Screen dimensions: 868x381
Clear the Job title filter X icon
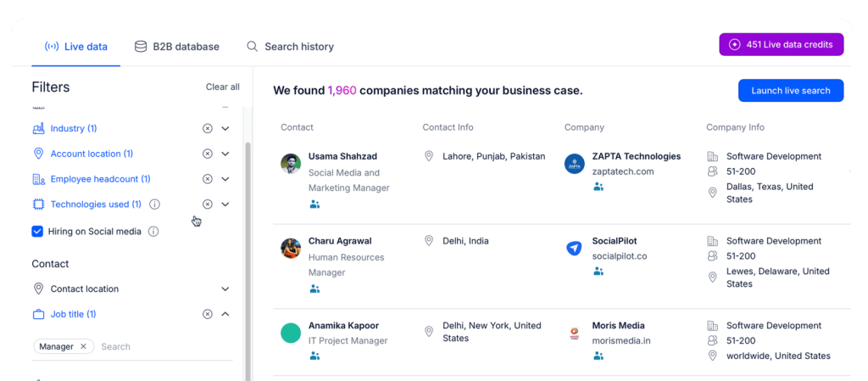point(208,314)
